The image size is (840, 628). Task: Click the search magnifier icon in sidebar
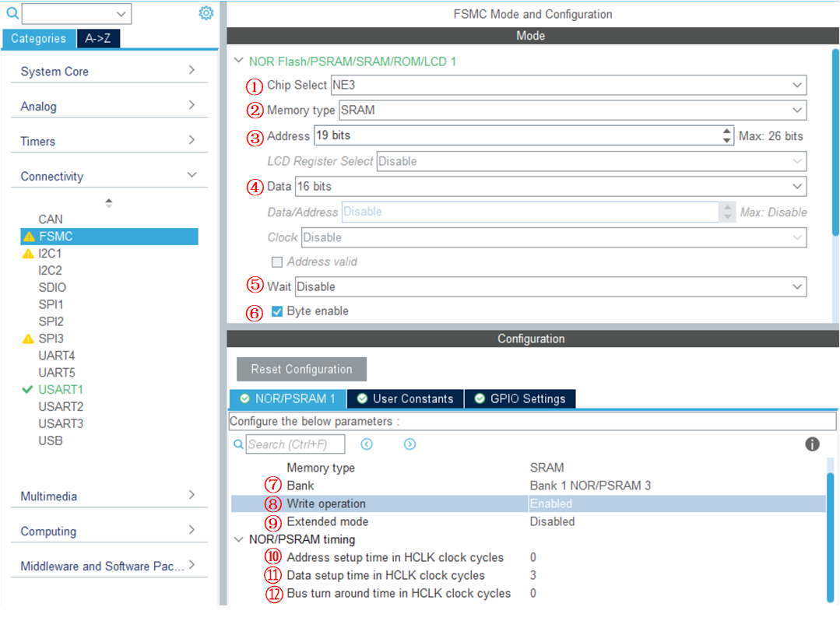(x=12, y=13)
